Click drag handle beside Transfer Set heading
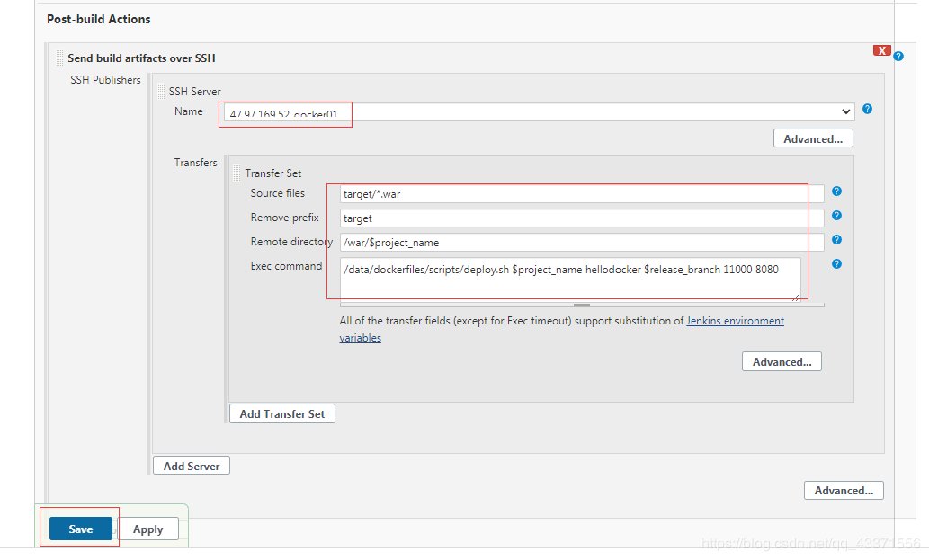Viewport: 929px width, 560px height. coord(237,173)
